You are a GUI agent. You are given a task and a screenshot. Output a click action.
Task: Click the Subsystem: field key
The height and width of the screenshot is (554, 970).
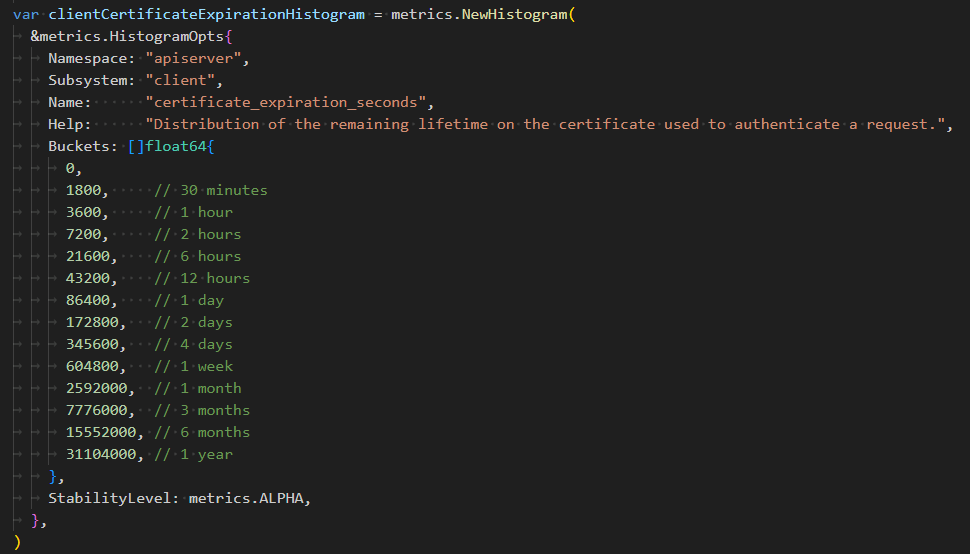pyautogui.click(x=92, y=80)
